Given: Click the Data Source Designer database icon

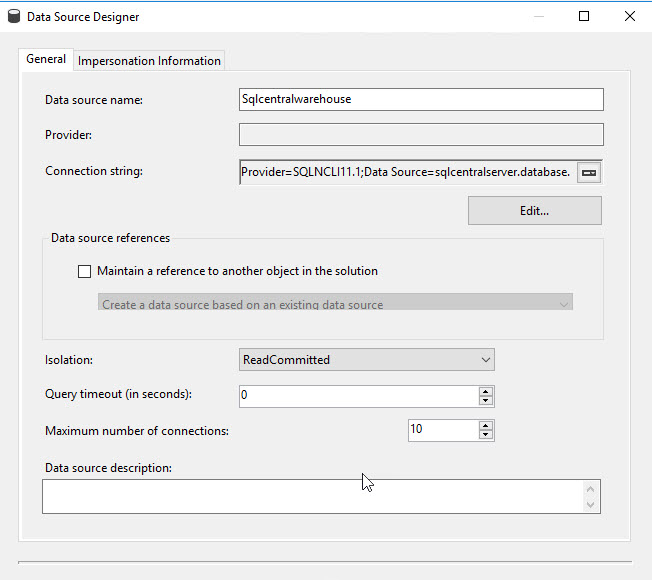Looking at the screenshot, I should tap(14, 16).
